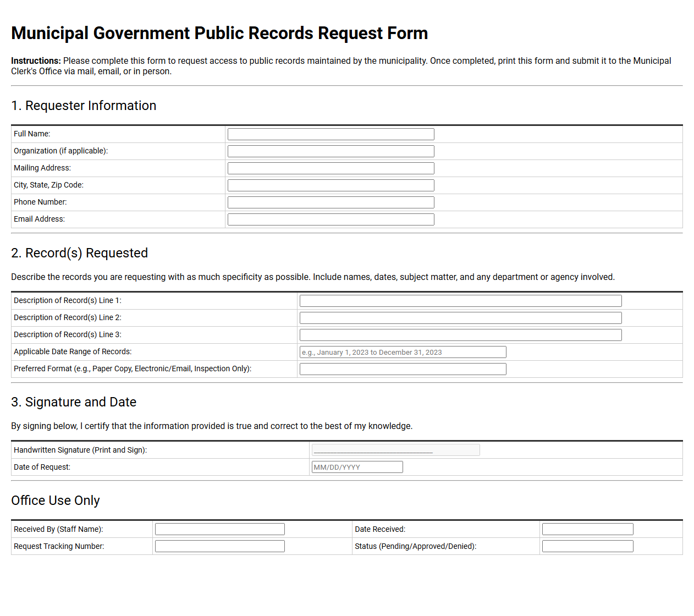
Task: Click the 'Received By (Staff Name):' label
Action: (58, 529)
